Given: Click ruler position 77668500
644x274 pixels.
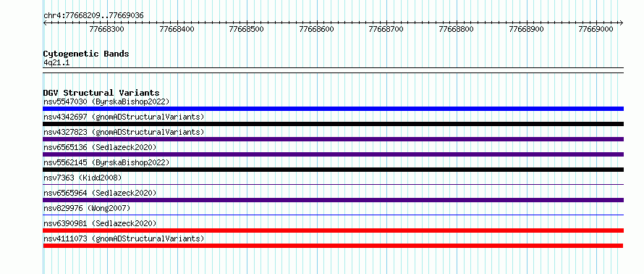Looking at the screenshot, I should [247, 29].
